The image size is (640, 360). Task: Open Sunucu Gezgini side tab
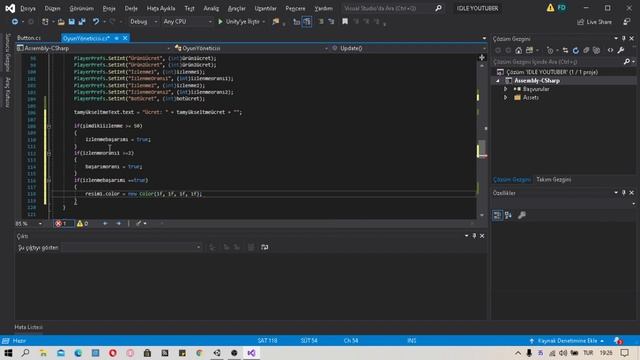[7, 52]
